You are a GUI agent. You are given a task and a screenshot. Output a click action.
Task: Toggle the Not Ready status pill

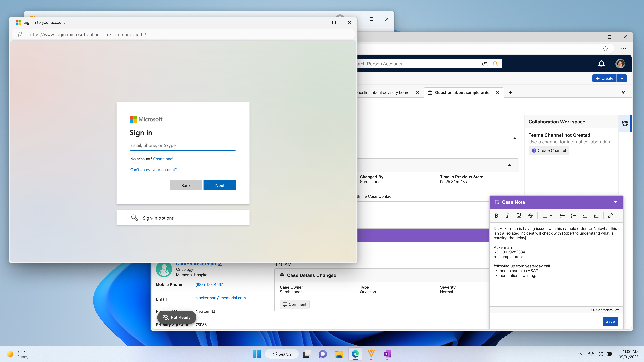[176, 317]
